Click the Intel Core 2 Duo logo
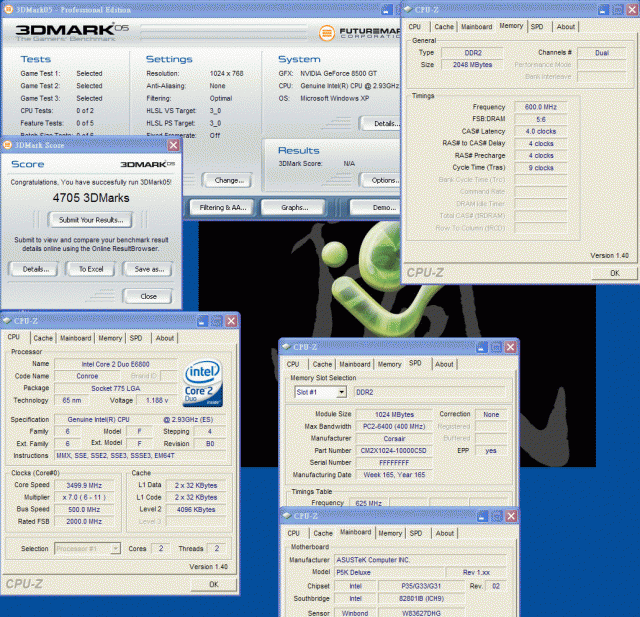Image resolution: width=640 pixels, height=617 pixels. [x=203, y=383]
